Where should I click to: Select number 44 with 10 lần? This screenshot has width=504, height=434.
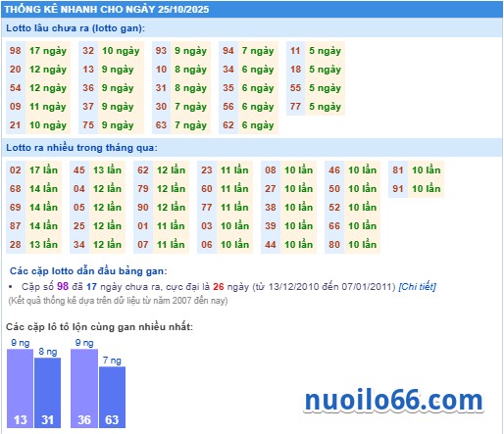coord(271,245)
